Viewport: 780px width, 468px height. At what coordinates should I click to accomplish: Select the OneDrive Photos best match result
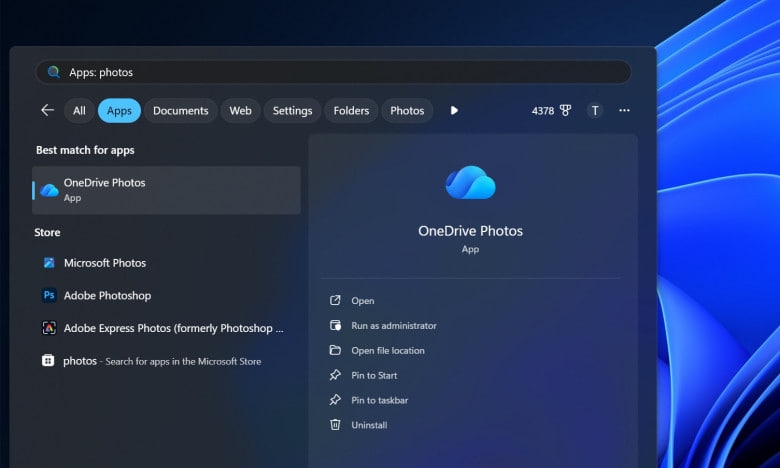[x=166, y=190]
